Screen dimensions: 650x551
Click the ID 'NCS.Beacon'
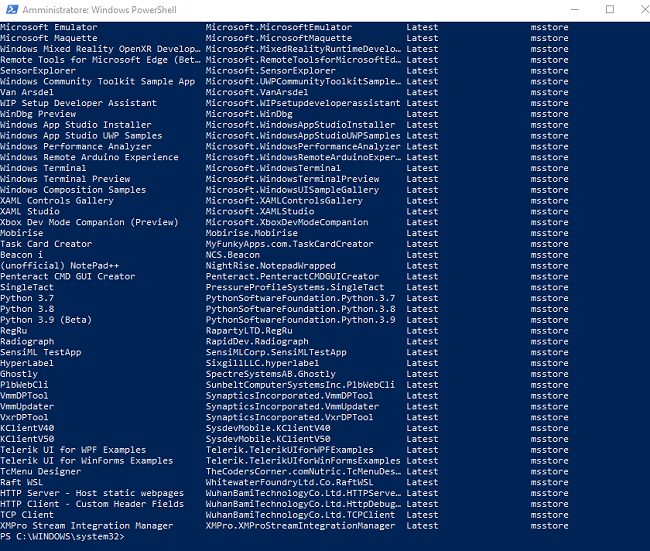[233, 255]
